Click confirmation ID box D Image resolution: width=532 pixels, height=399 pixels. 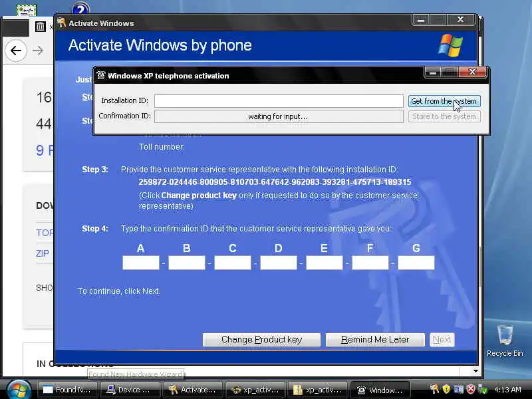(278, 263)
